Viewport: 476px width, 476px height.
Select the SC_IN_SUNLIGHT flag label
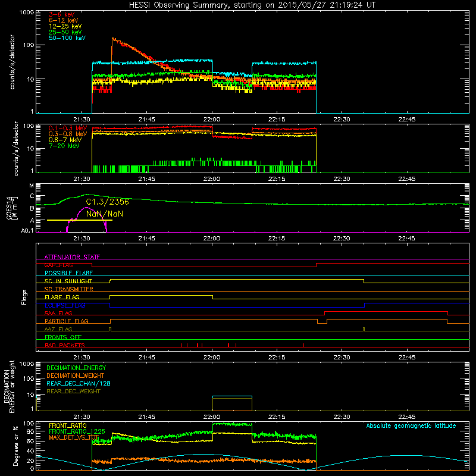68,281
